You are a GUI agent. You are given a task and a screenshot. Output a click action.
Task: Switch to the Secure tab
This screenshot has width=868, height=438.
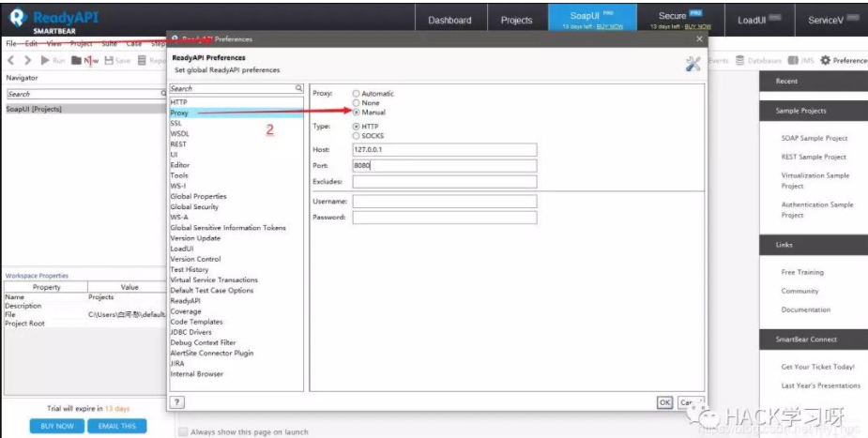pos(680,19)
